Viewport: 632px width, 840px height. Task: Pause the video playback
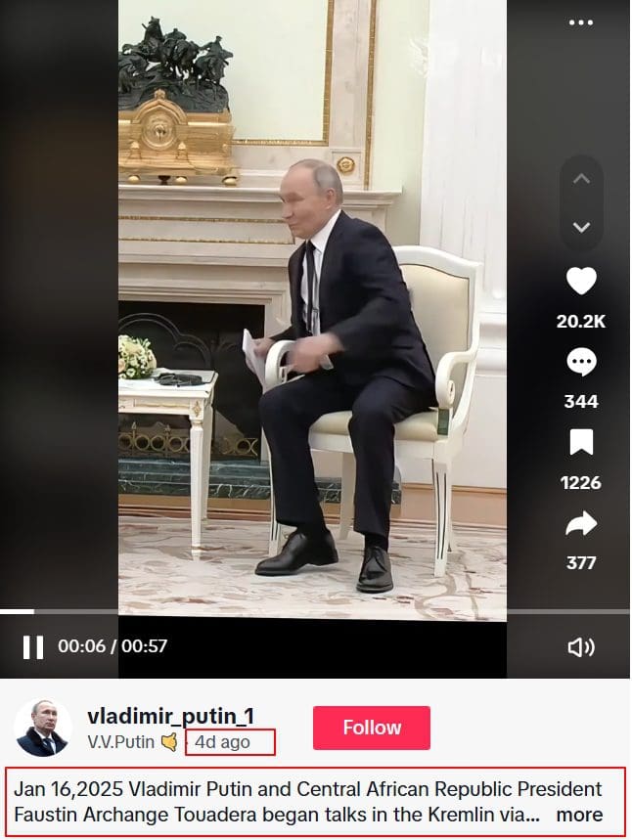pos(33,647)
